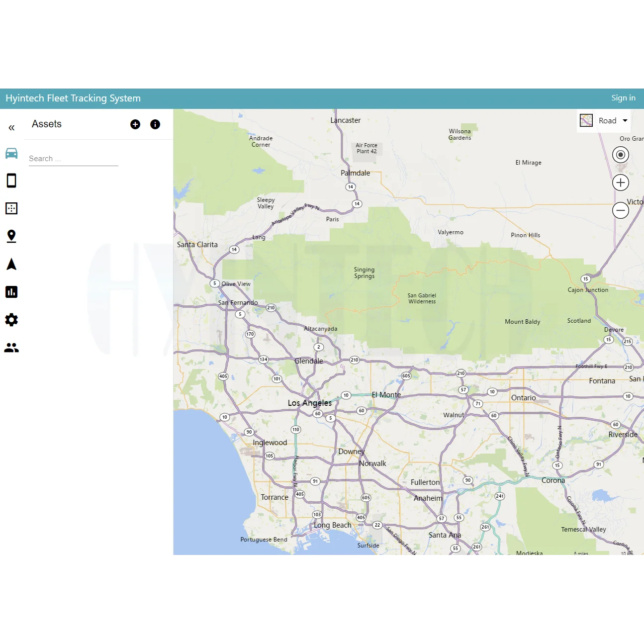The height and width of the screenshot is (644, 644).
Task: Open the Road map style dropdown
Action: (607, 120)
